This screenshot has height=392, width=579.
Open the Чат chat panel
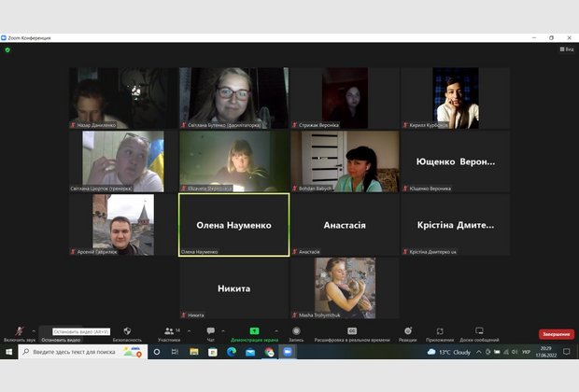pyautogui.click(x=211, y=334)
